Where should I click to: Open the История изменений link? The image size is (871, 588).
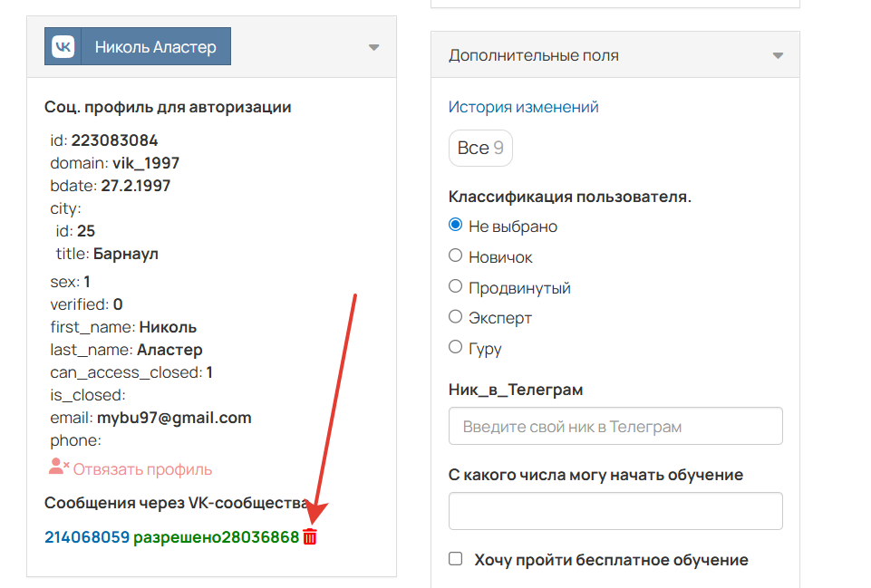point(522,106)
